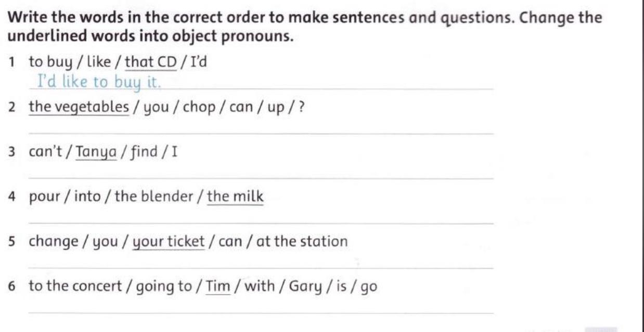
Task: Click "the blender" in question 4
Action: pyautogui.click(x=154, y=197)
